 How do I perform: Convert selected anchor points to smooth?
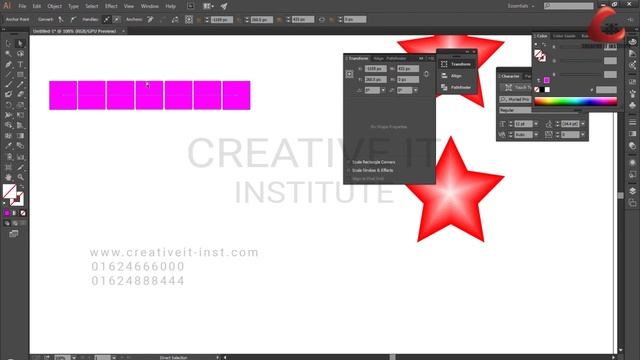coord(73,19)
